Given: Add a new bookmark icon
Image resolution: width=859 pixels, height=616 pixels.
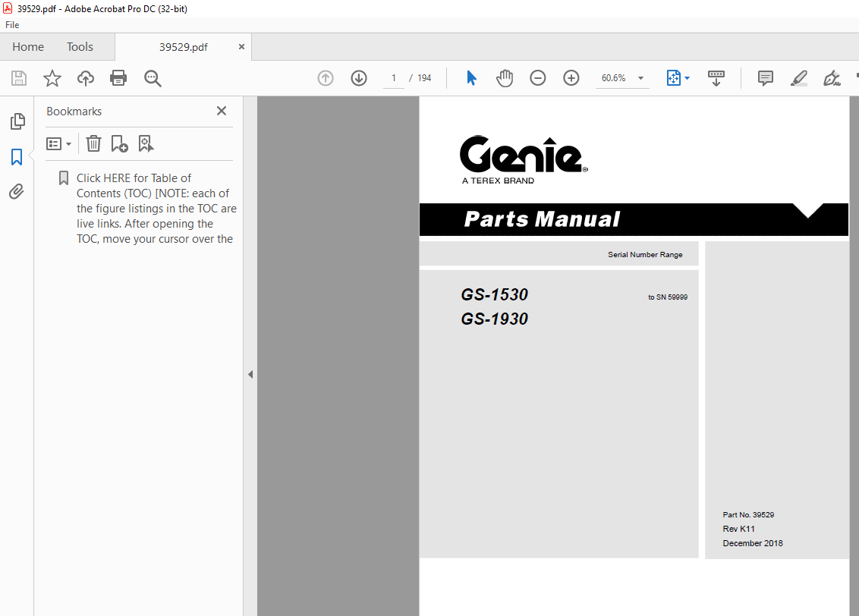Looking at the screenshot, I should [x=119, y=143].
